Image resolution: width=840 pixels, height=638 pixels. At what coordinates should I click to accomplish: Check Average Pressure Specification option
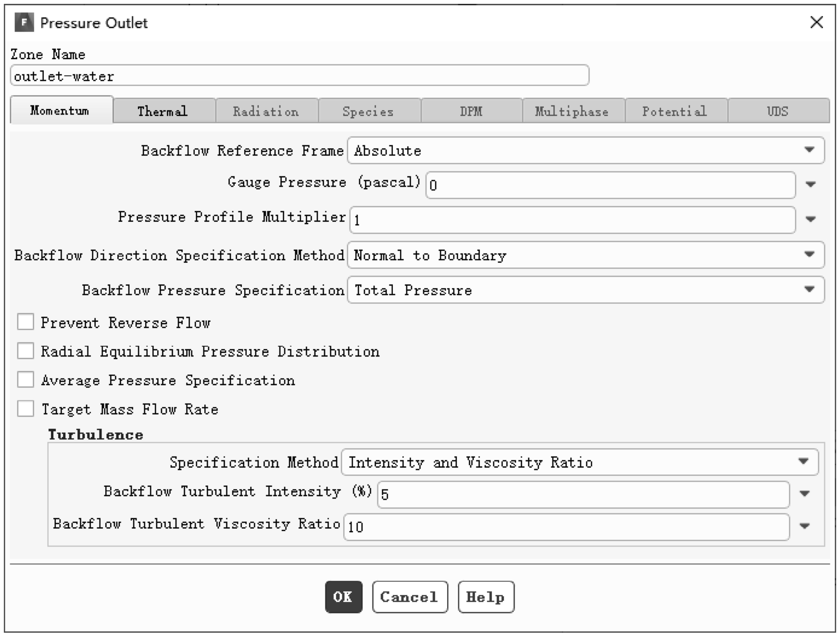click(x=25, y=379)
